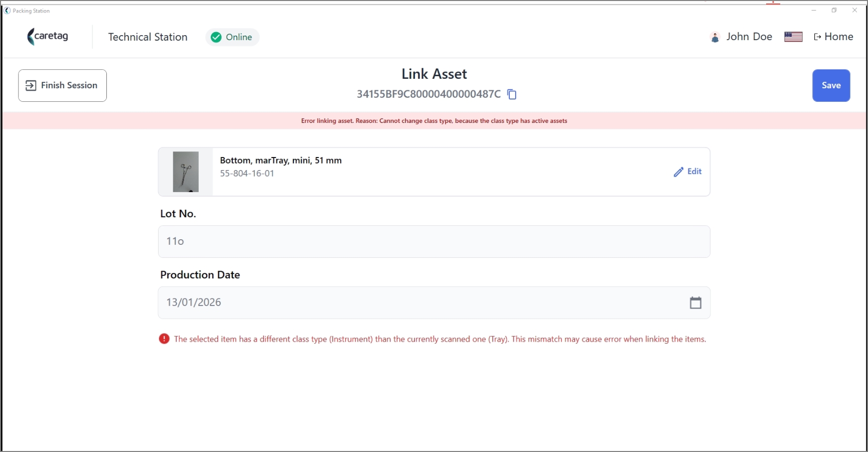The width and height of the screenshot is (868, 452).
Task: Click the US flag language icon
Action: pos(793,37)
